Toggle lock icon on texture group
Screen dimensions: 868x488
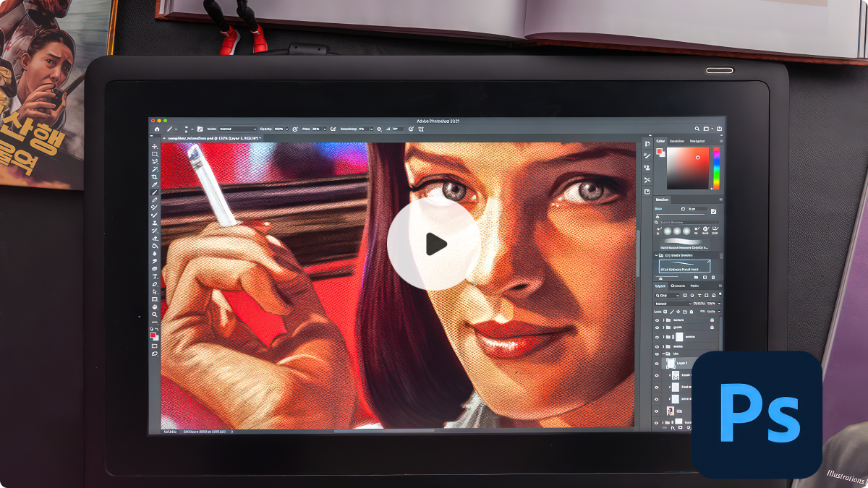tap(712, 320)
